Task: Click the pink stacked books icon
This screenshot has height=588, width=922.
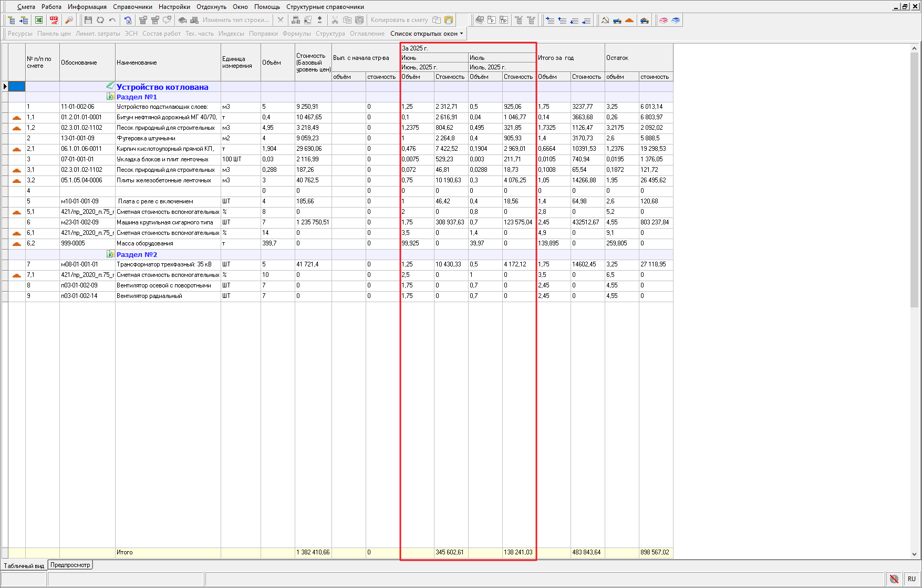Action: [x=664, y=20]
